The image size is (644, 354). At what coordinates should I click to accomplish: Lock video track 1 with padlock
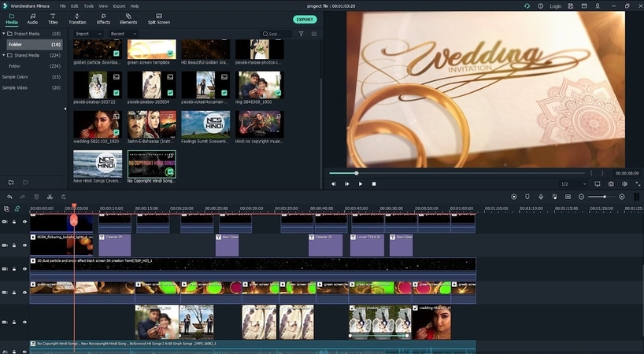pos(14,323)
